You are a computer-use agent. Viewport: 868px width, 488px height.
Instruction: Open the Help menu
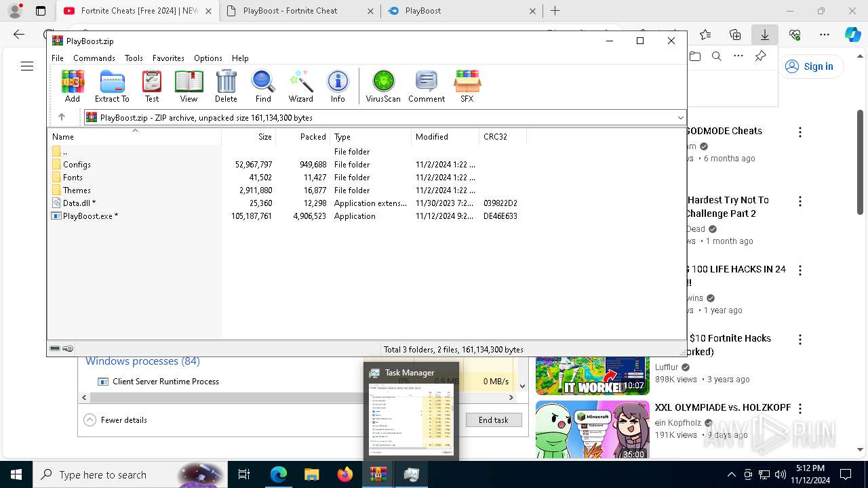[240, 58]
